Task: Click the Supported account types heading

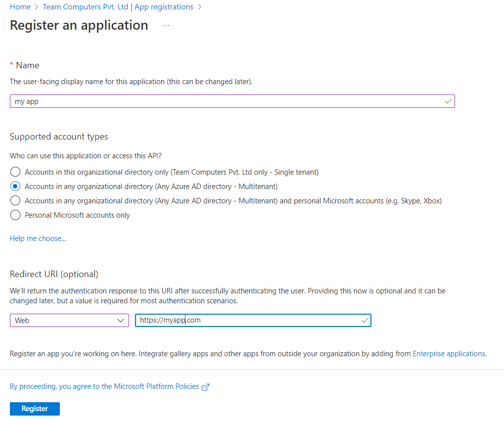Action: (x=59, y=137)
